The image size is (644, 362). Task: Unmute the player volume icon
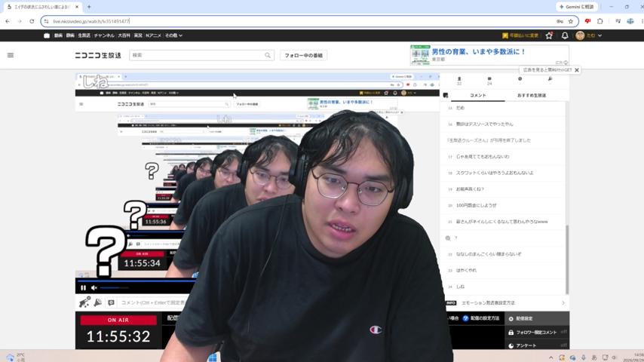click(x=94, y=287)
